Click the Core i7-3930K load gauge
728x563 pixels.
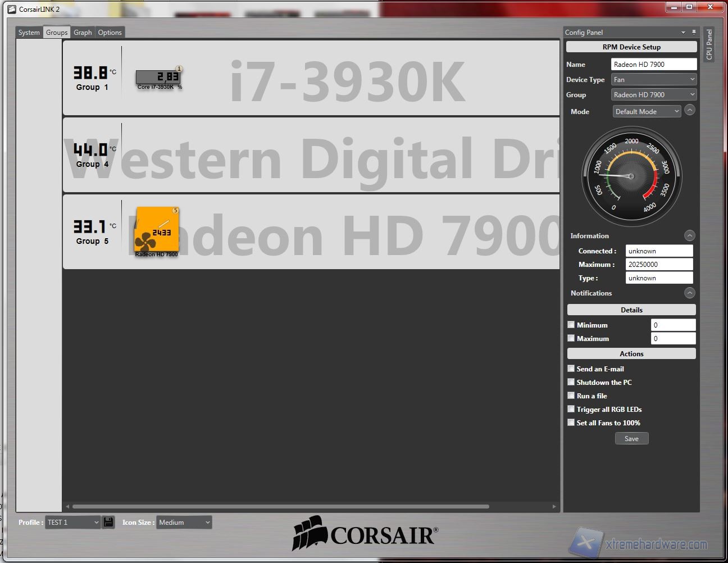point(158,77)
